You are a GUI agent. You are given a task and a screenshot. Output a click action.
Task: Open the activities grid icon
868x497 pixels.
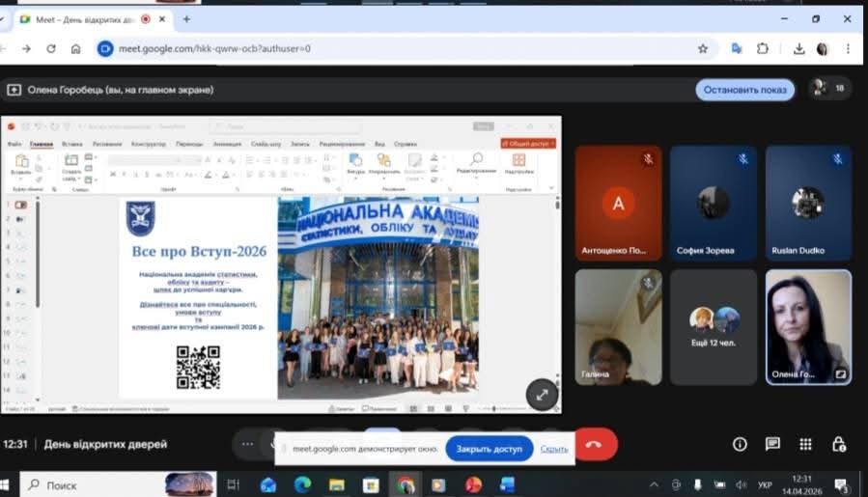point(805,444)
